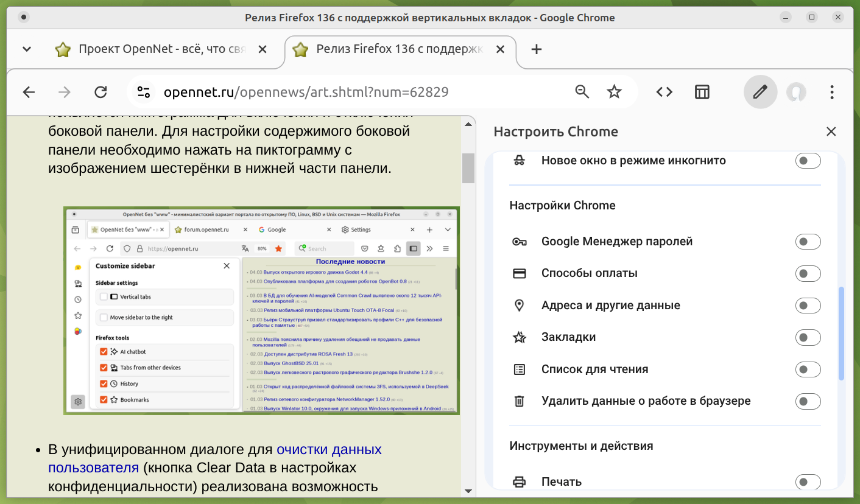Switch to the Проект OpenNet tab
860x504 pixels.
161,49
